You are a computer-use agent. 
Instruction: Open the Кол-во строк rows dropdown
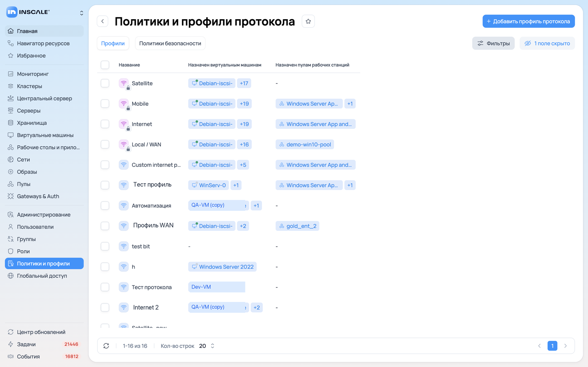point(207,346)
